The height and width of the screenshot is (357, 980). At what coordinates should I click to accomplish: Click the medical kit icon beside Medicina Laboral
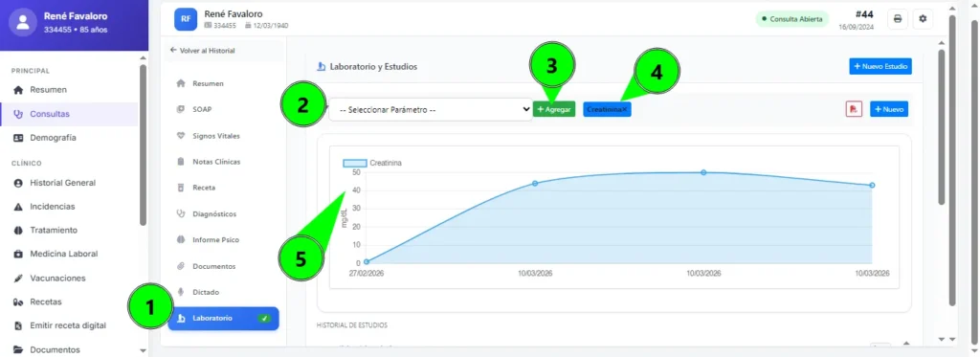(18, 254)
